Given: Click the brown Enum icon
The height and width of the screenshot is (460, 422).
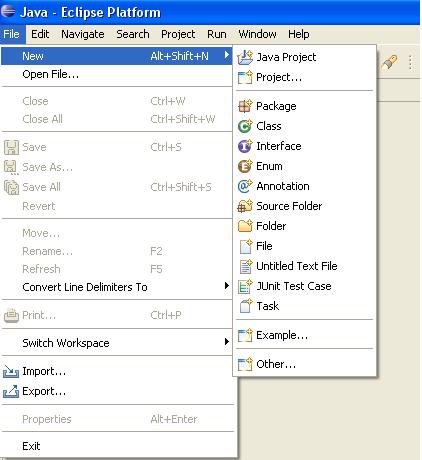Looking at the screenshot, I should [x=245, y=166].
